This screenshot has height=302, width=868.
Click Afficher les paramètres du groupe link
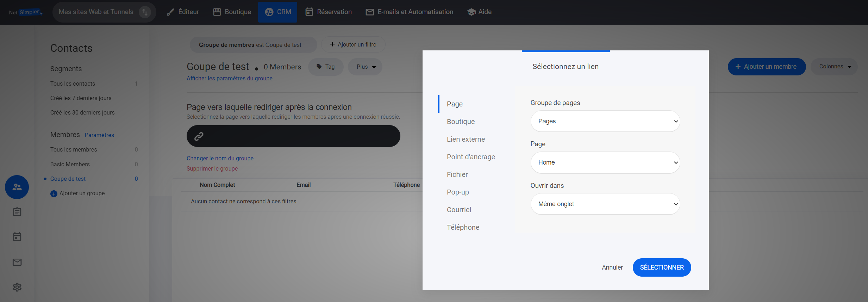pyautogui.click(x=229, y=78)
